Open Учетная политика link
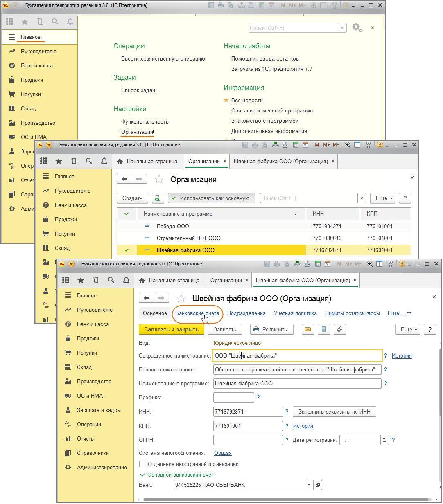This screenshot has width=443, height=504. (x=295, y=313)
